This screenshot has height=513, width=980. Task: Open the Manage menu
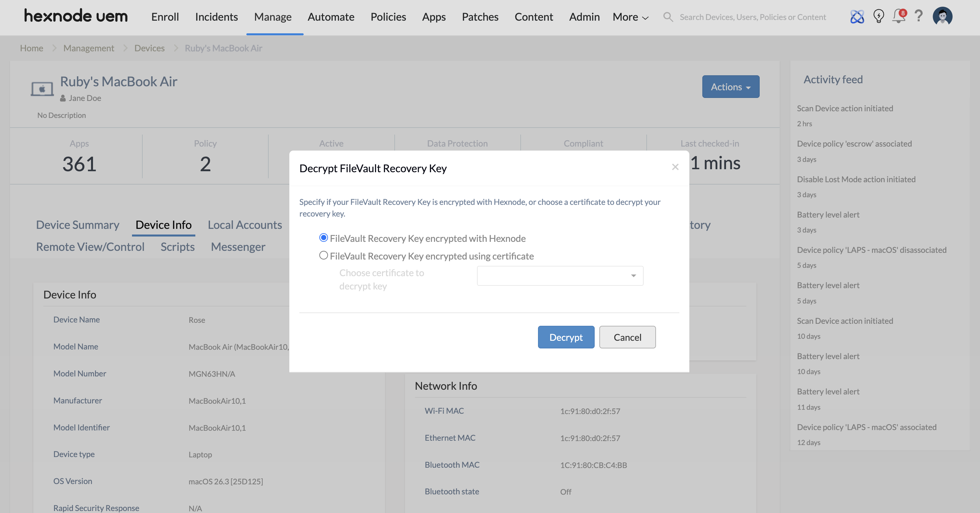273,17
